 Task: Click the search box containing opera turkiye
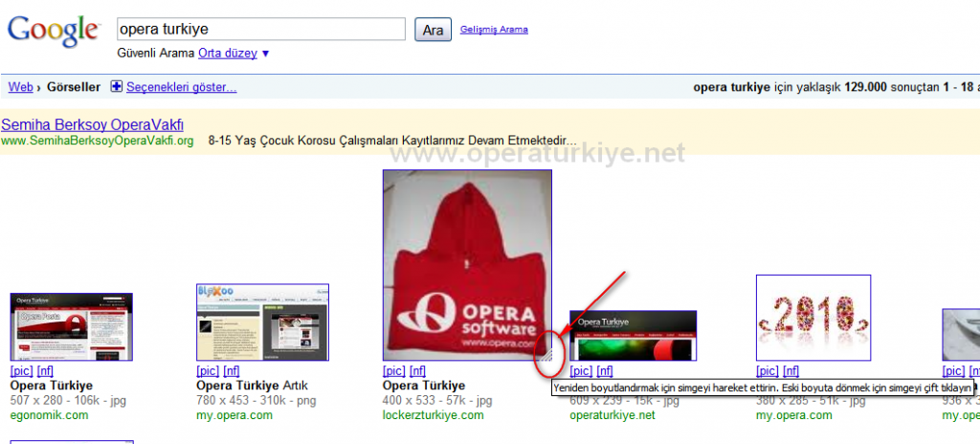261,30
